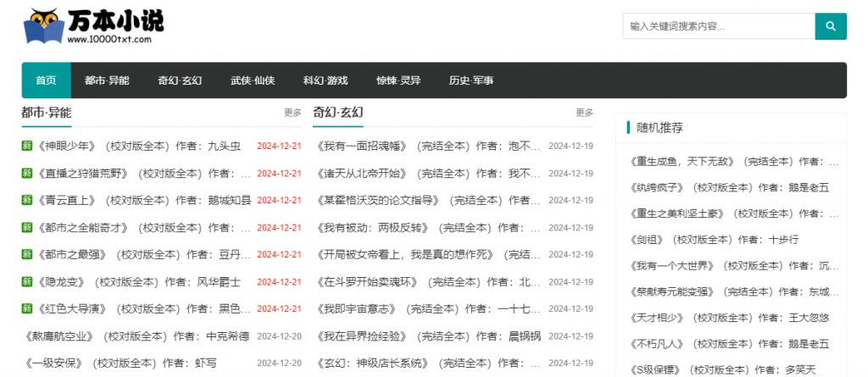Open the 科幻·游戏 navigation menu item
The height and width of the screenshot is (377, 868).
tap(325, 80)
